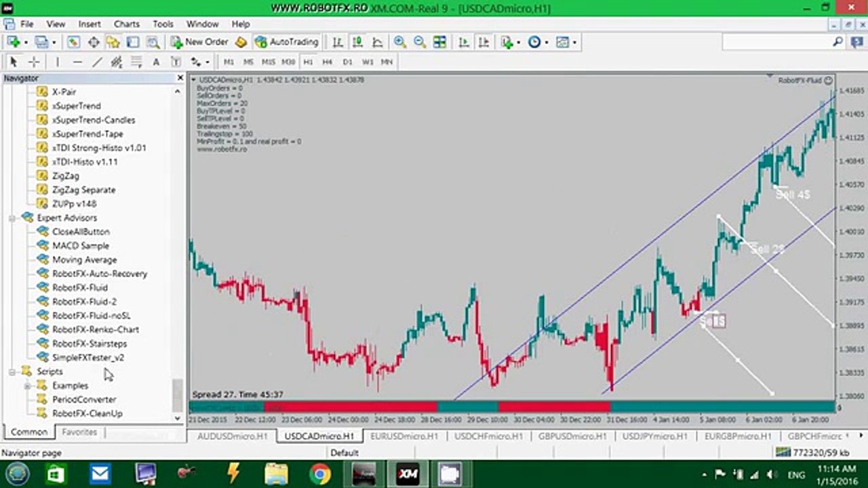Toggle the Navigator panel star-folder icon

coord(113,42)
